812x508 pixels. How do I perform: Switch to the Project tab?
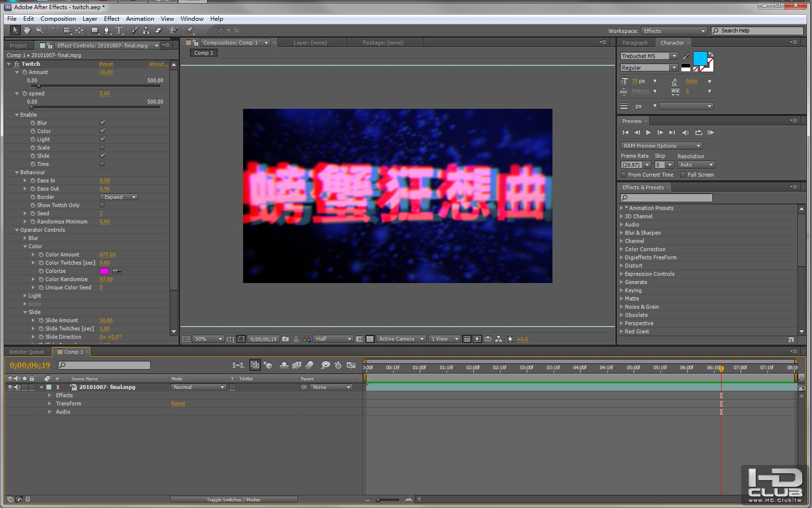18,45
